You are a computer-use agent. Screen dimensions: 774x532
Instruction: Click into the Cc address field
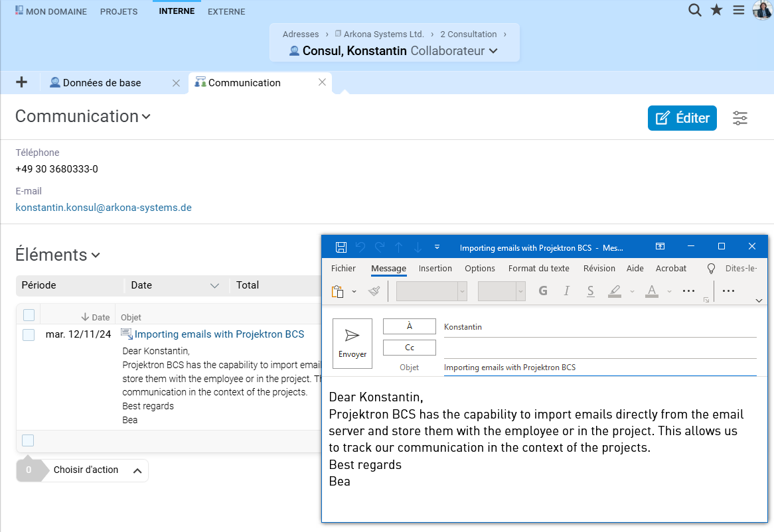600,348
